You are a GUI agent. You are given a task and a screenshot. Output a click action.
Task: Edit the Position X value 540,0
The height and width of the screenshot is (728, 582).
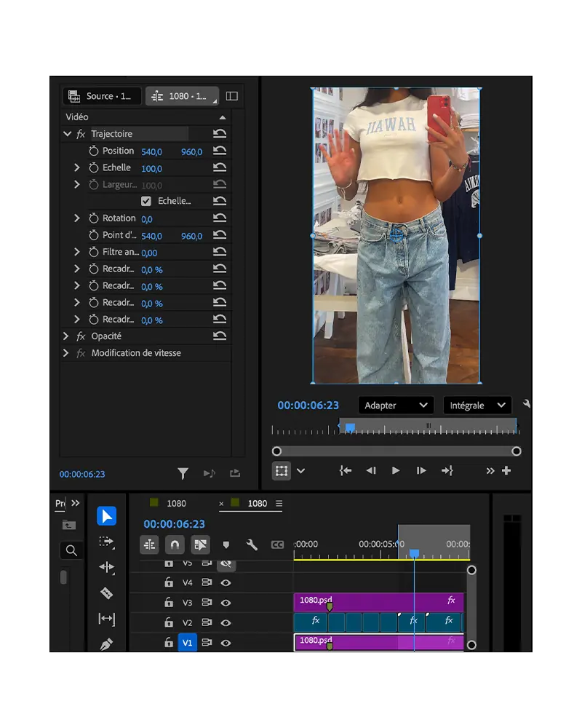(x=152, y=152)
